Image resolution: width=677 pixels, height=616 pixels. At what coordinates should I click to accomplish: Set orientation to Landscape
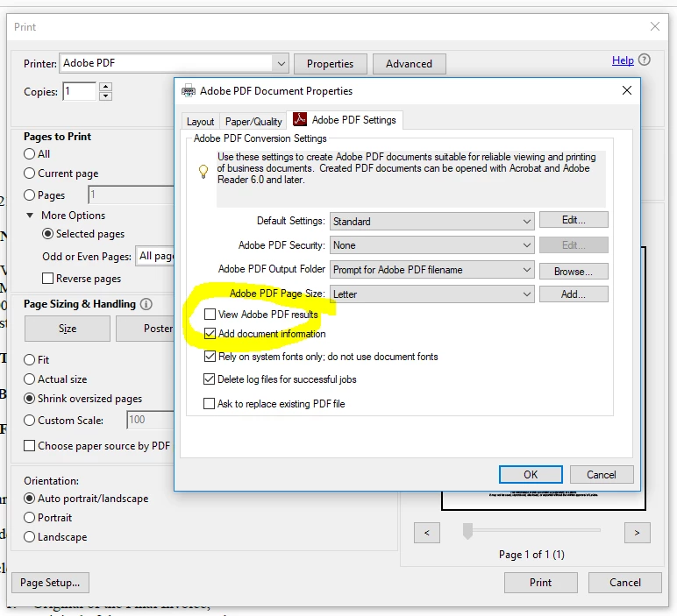[29, 536]
